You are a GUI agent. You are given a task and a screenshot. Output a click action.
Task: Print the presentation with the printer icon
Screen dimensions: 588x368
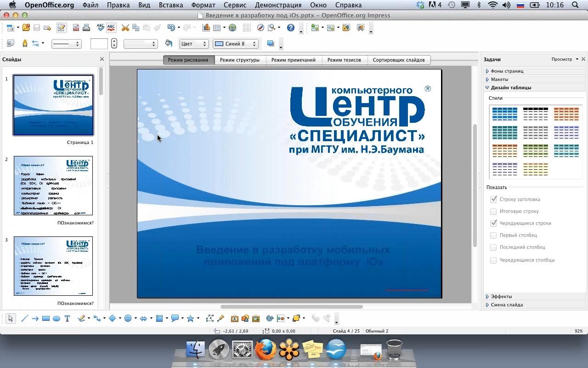coord(86,28)
